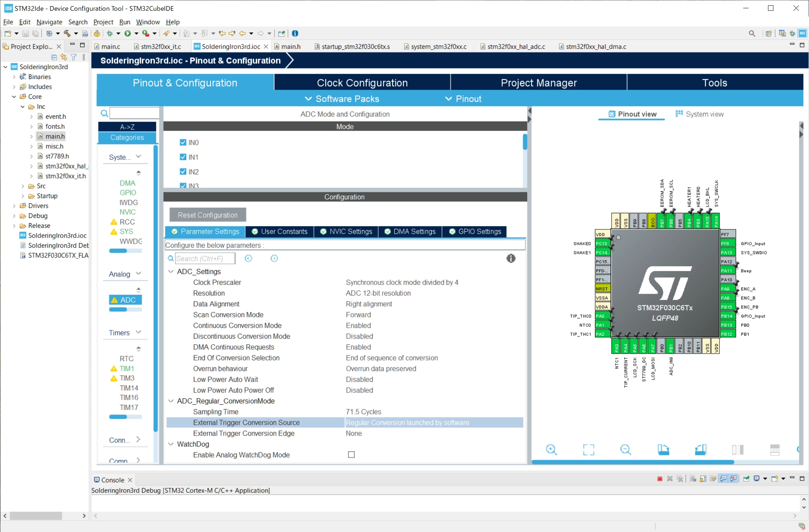
Task: Select External Trigger Conversion Source value
Action: coord(434,422)
